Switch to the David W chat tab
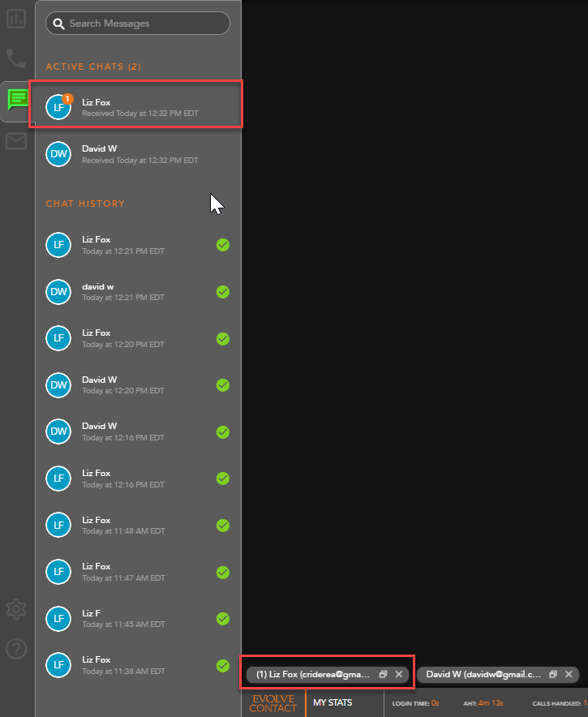Viewport: 588px width, 717px height. (483, 674)
